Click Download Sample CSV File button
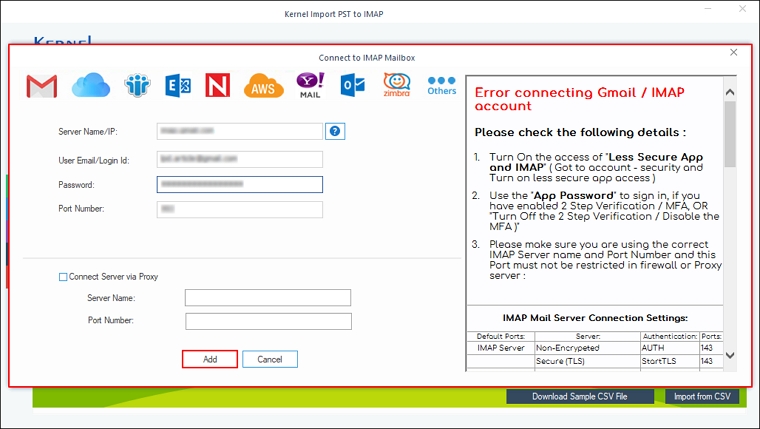The height and width of the screenshot is (429, 760). [580, 397]
